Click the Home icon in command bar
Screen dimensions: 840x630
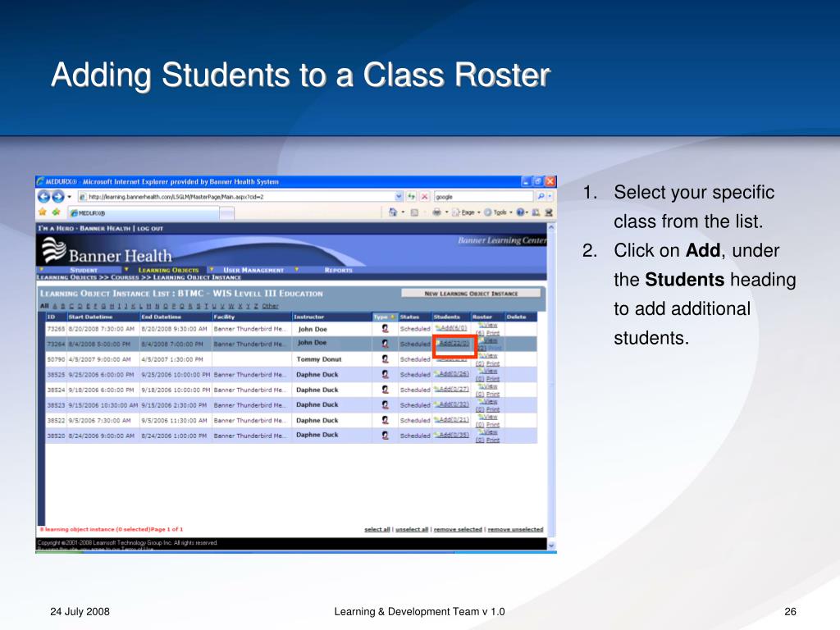(393, 212)
